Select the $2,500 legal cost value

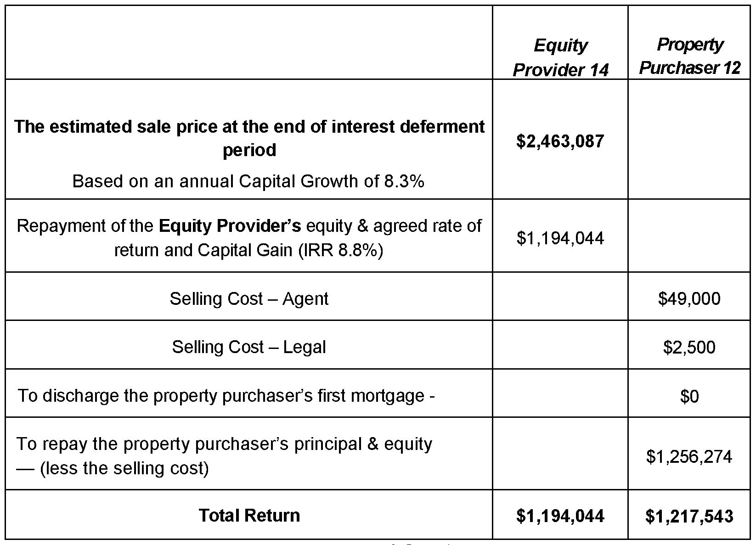(x=689, y=347)
